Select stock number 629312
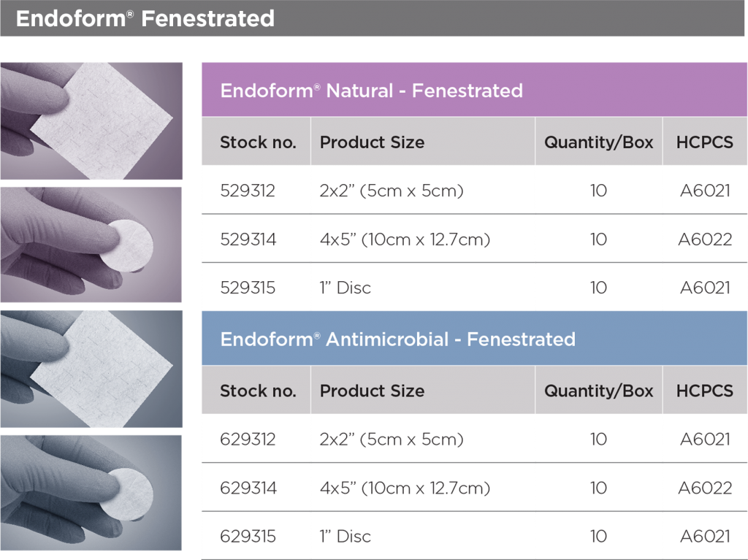Viewport: 748px width, 560px height. [x=248, y=440]
